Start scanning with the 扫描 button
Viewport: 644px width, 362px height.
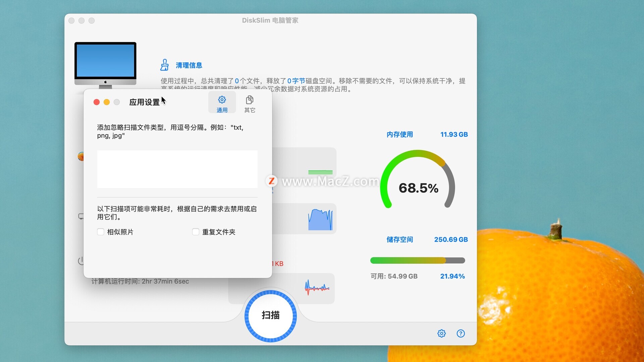pyautogui.click(x=270, y=316)
